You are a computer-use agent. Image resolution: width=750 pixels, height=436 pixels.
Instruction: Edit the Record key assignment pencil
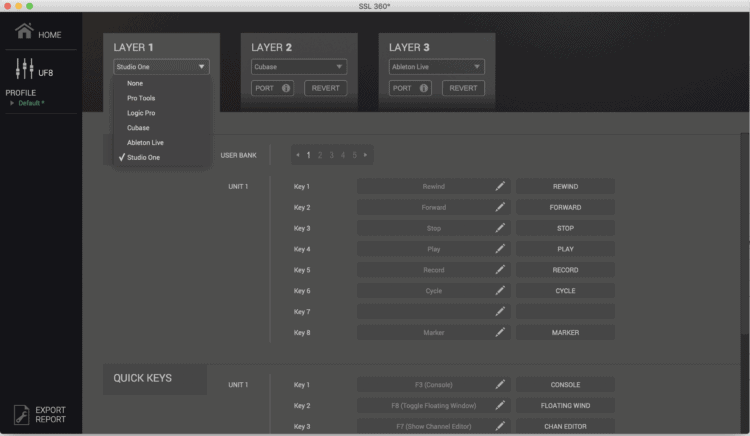coord(500,270)
